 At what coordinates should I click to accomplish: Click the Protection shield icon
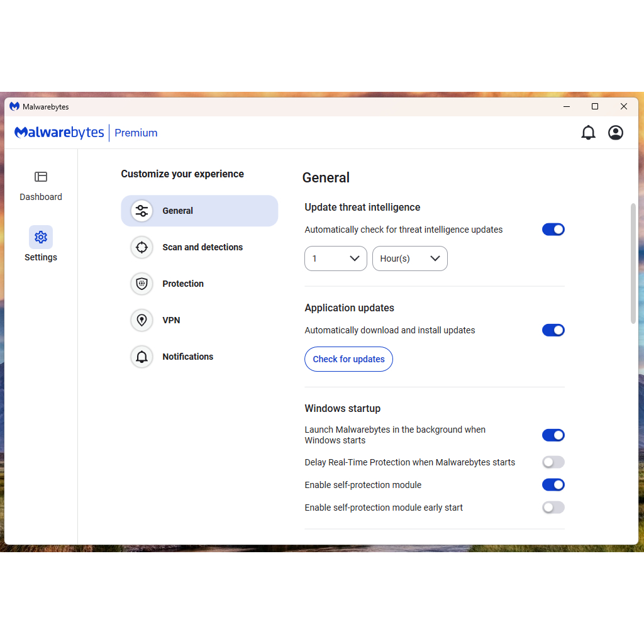coord(142,284)
